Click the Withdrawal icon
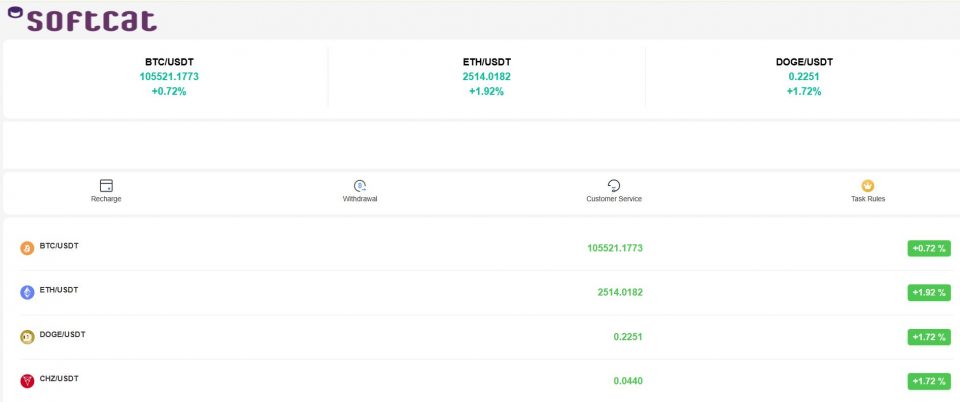This screenshot has width=960, height=402. 360,185
